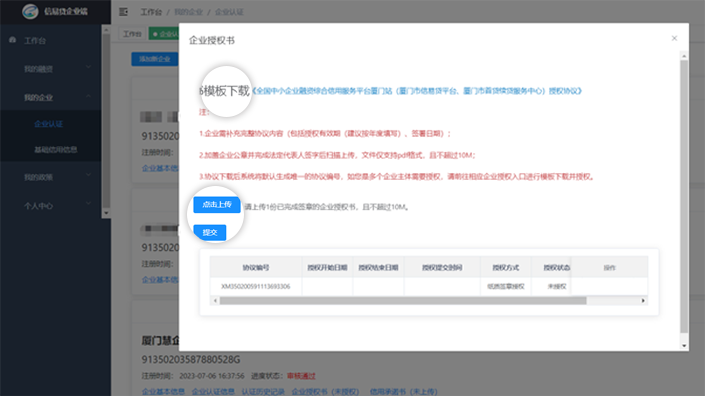Click the sidebar vertical scrollbar thumb

point(106,121)
